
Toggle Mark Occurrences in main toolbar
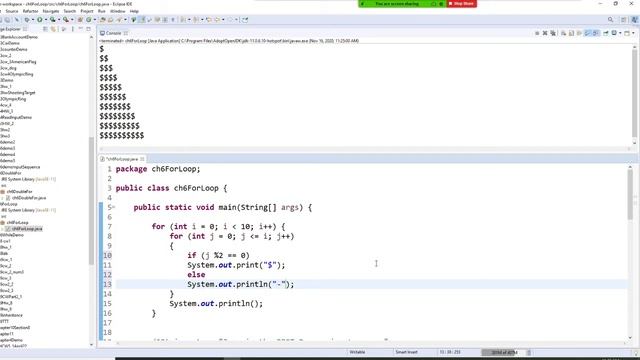tap(142, 20)
